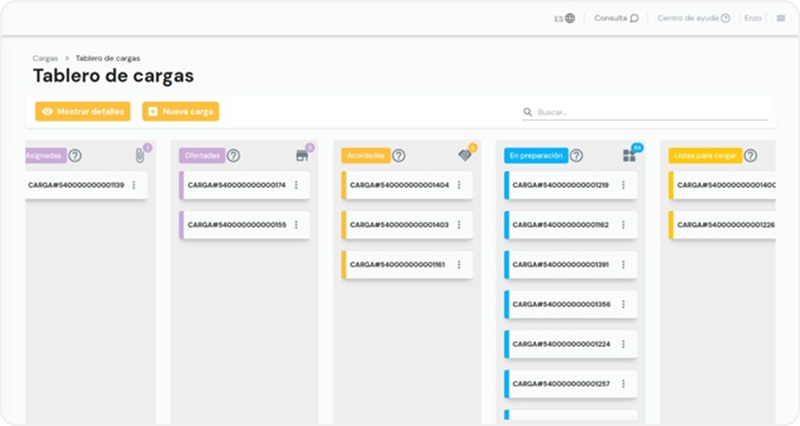The height and width of the screenshot is (426, 800).
Task: Click the paperclip icon in Asignadas column
Action: [x=140, y=156]
